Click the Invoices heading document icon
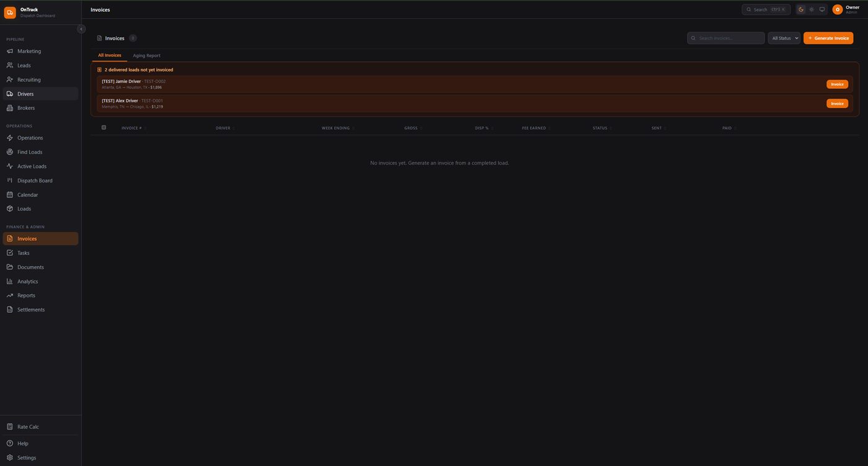Screen dimensions: 868x466 coord(99,38)
